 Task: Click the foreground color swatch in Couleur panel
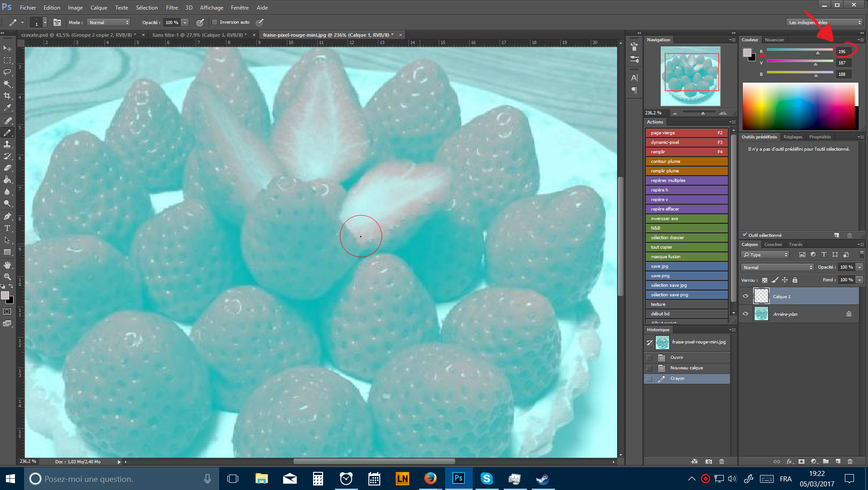pos(747,52)
